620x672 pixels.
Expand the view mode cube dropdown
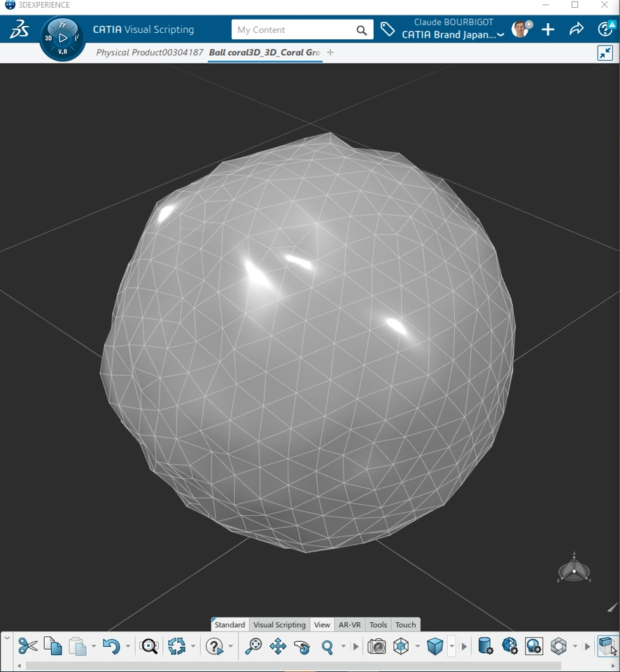[x=451, y=646]
